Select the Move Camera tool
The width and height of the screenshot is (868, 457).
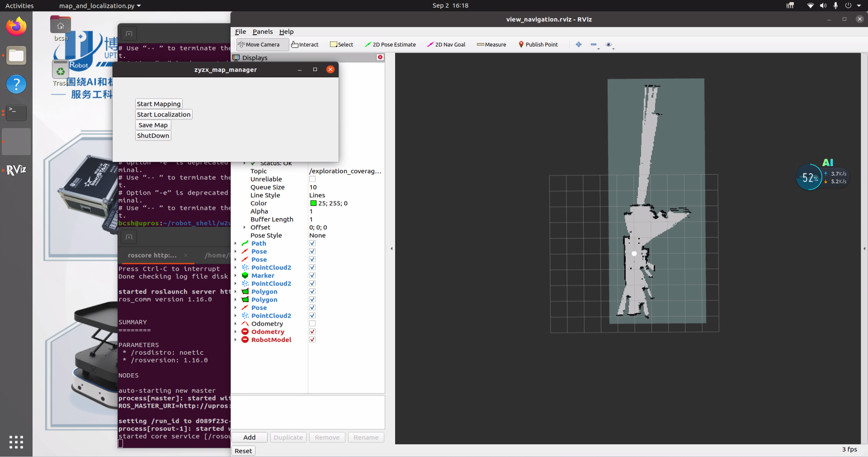pyautogui.click(x=262, y=44)
